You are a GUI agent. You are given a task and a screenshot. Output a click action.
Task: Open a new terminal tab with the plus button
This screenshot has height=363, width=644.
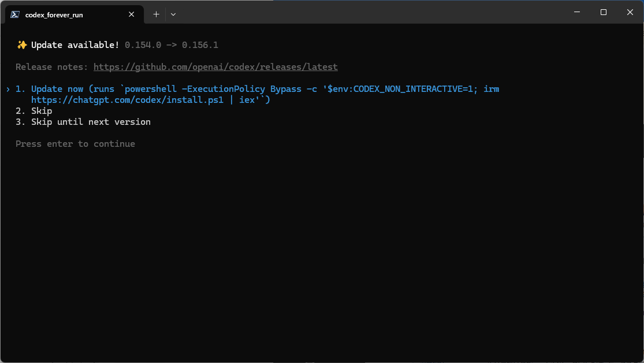(x=156, y=14)
